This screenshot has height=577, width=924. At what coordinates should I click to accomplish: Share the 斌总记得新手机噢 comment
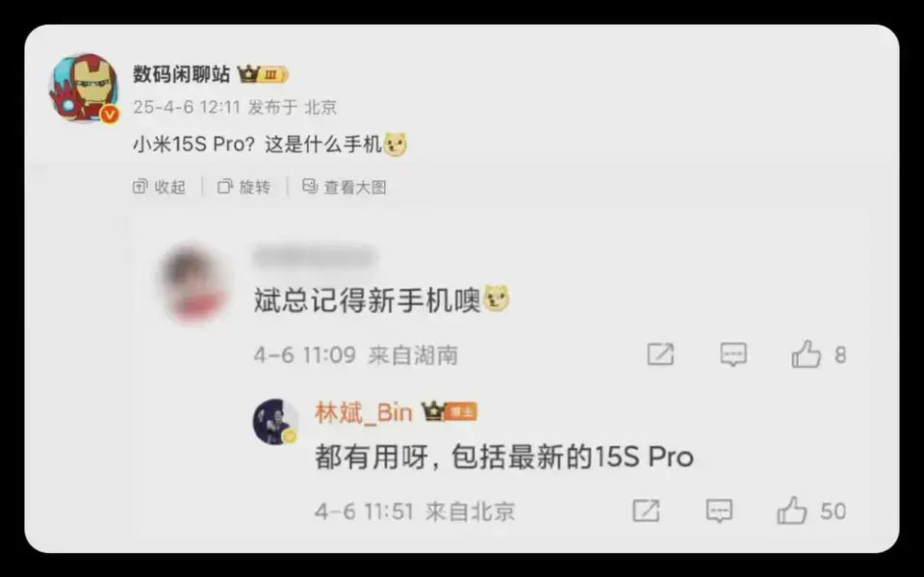[660, 354]
